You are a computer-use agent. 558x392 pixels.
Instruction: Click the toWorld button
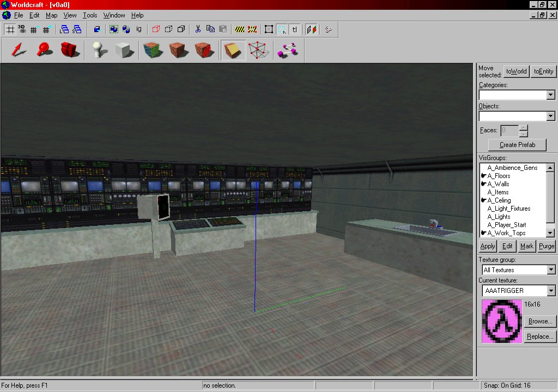click(x=517, y=71)
